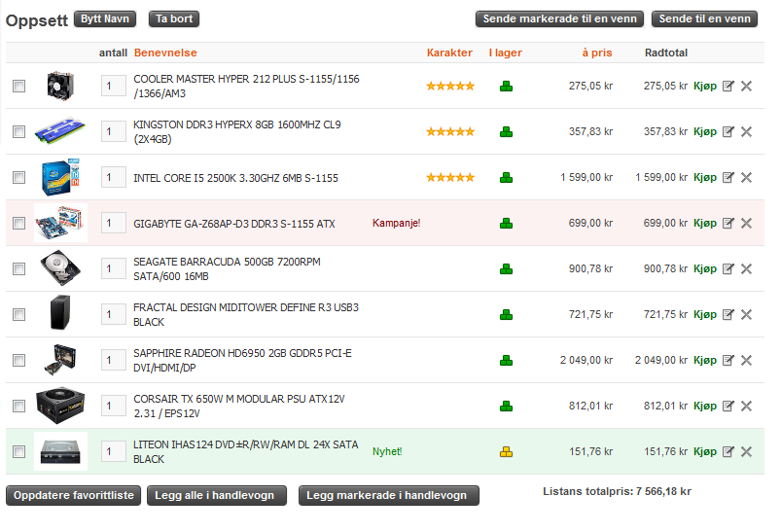Remove Kingston DDR3 HyperX with X icon
This screenshot has height=532, width=781.
point(746,132)
